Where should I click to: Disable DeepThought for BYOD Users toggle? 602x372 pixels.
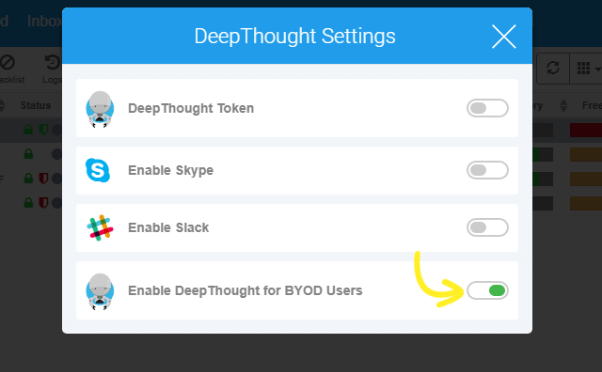(x=488, y=291)
